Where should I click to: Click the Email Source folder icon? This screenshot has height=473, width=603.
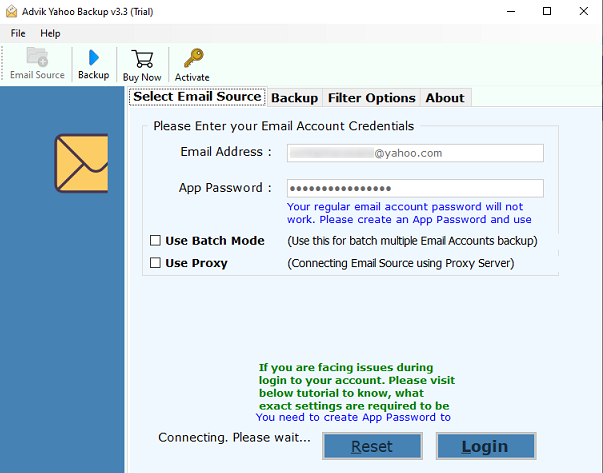coord(37,57)
